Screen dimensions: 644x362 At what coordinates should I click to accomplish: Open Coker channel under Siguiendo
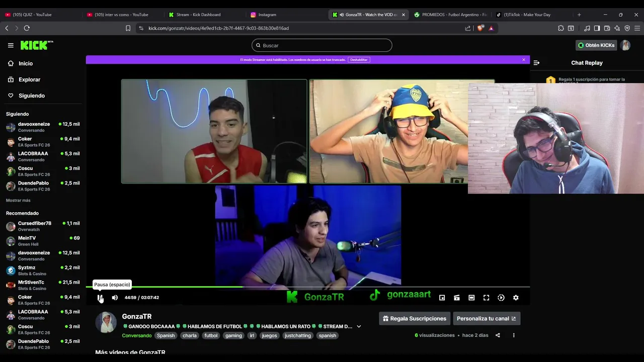tap(43, 142)
